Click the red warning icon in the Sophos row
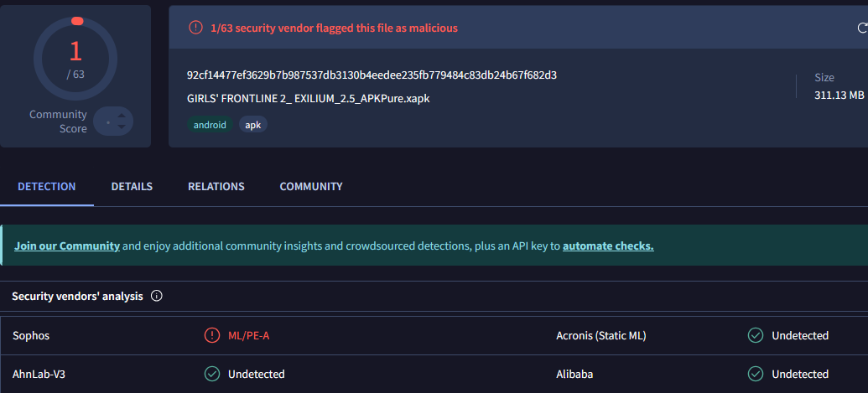 point(212,336)
